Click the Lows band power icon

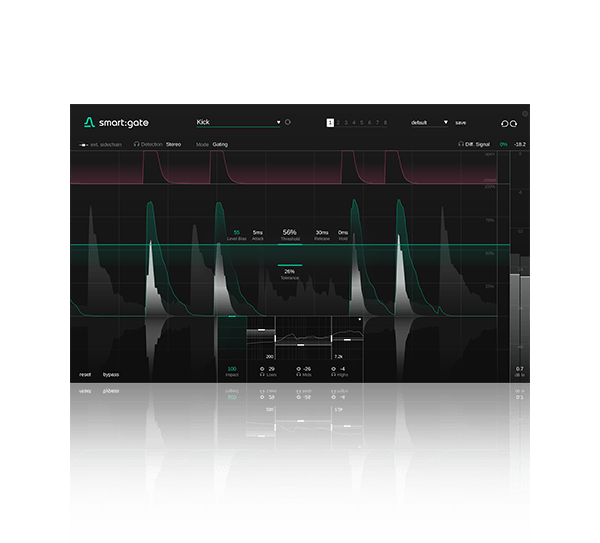coord(262,369)
